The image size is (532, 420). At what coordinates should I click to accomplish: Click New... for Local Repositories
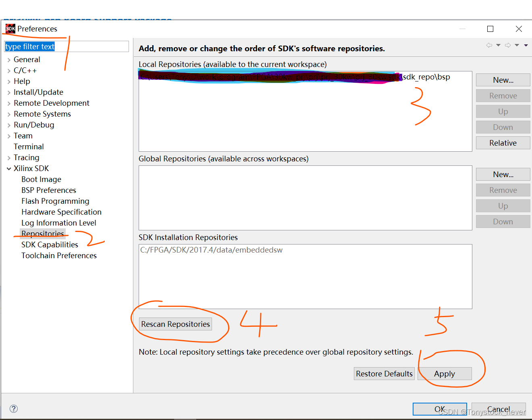click(503, 80)
